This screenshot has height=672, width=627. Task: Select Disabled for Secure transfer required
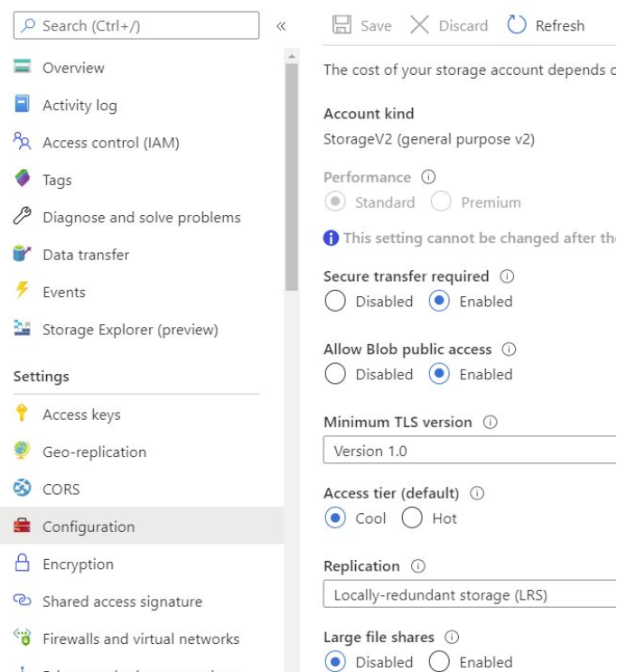(x=335, y=301)
